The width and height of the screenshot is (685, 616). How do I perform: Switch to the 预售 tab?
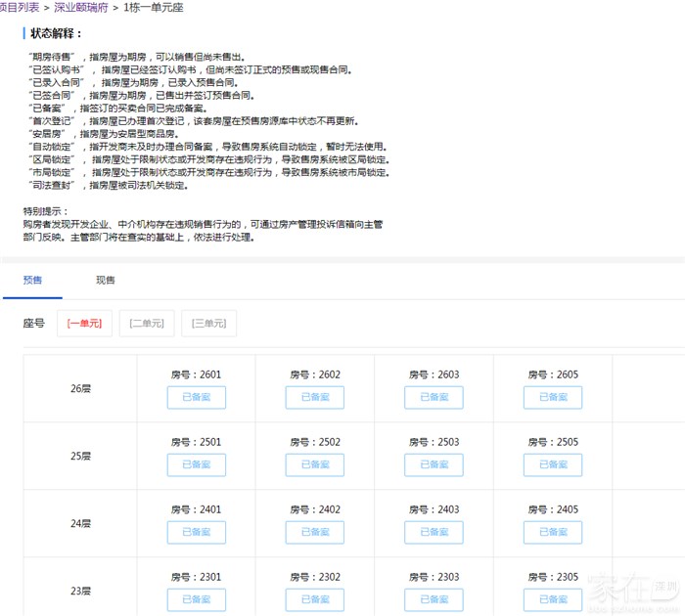32,280
